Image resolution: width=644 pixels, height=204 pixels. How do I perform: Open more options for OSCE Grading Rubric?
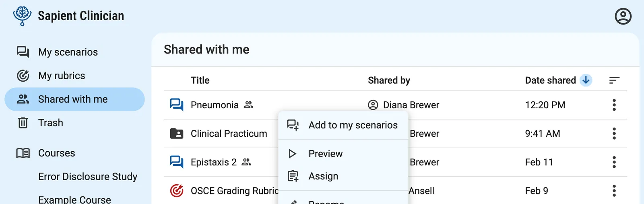click(614, 191)
